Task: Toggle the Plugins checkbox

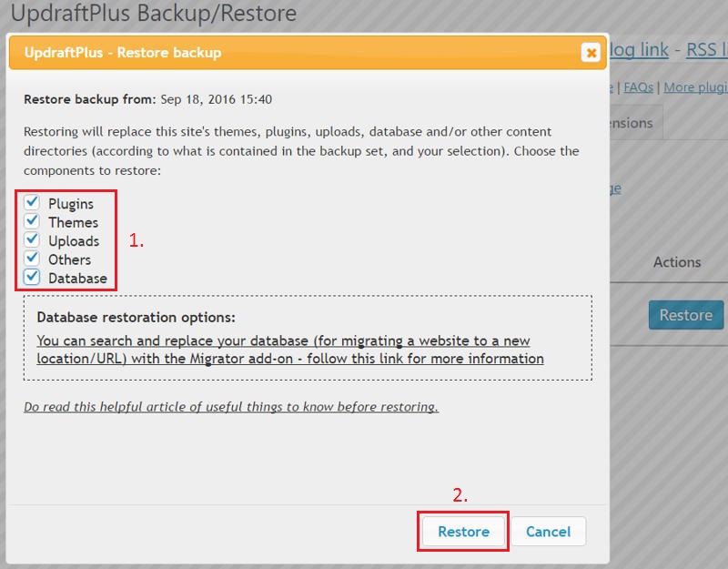Action: coord(33,203)
